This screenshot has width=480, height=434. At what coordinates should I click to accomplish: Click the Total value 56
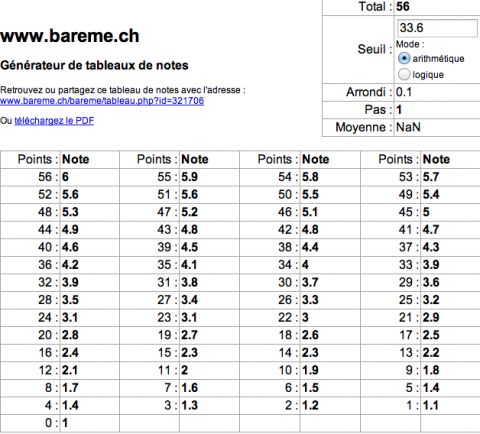click(x=403, y=7)
